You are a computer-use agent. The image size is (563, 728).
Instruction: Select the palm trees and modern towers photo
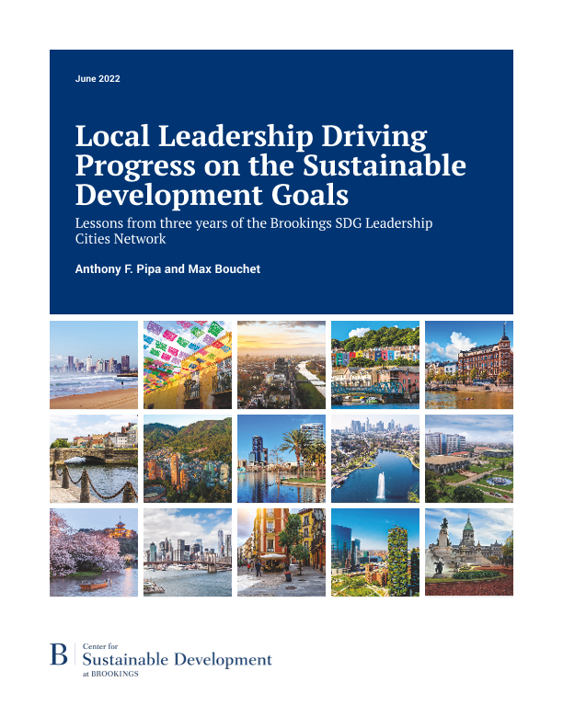(281, 459)
